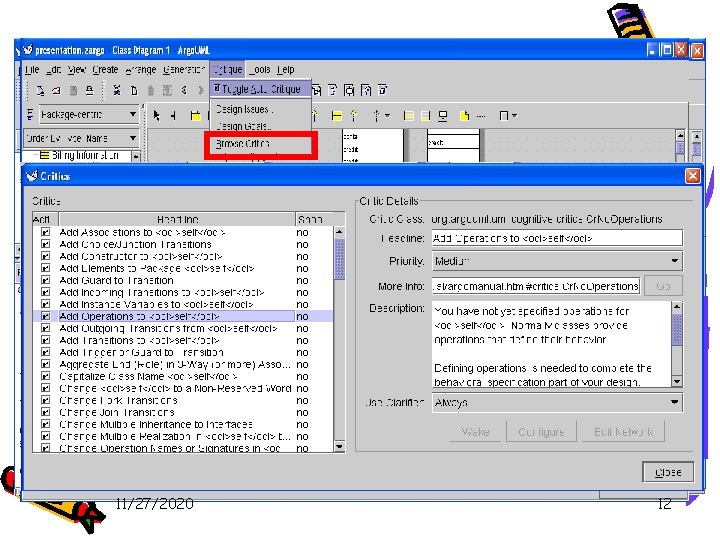The height and width of the screenshot is (540, 720).
Task: Open the Arrange menu
Action: [x=141, y=70]
